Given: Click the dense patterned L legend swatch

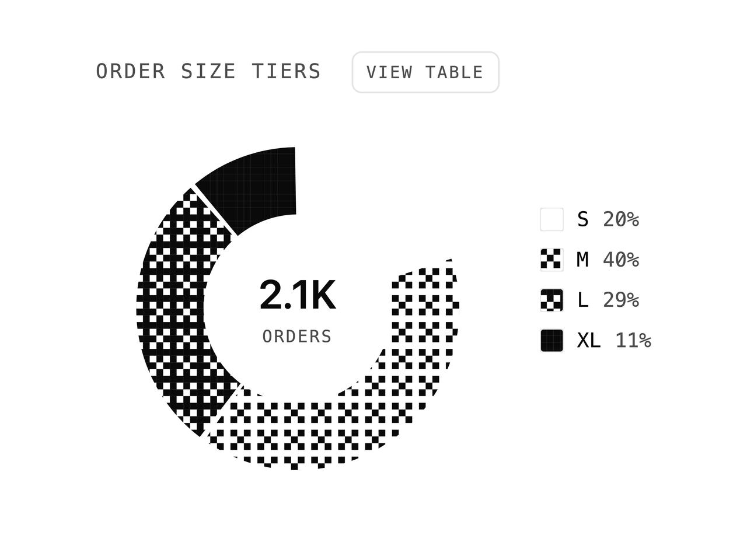Looking at the screenshot, I should [x=551, y=300].
